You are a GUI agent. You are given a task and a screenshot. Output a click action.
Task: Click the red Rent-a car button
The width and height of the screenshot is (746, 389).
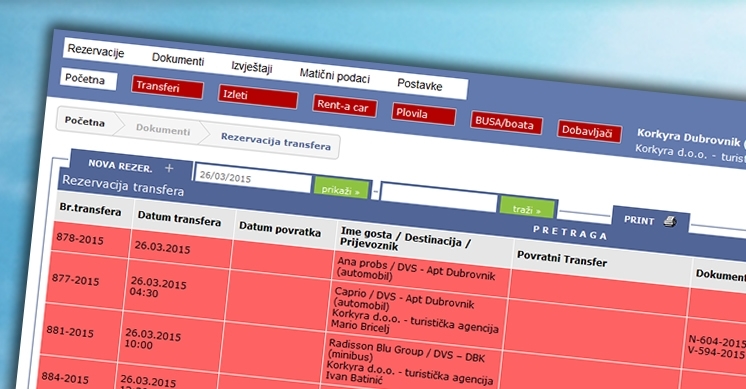click(x=344, y=106)
